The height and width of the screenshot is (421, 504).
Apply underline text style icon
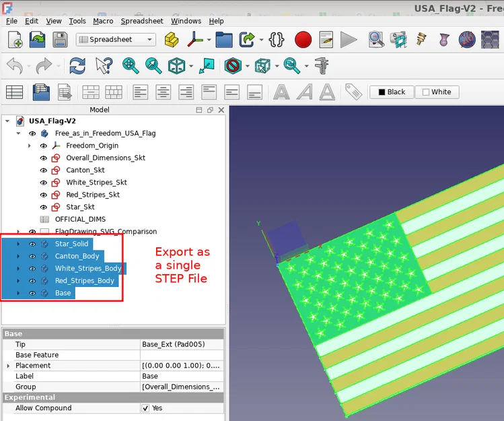[327, 92]
